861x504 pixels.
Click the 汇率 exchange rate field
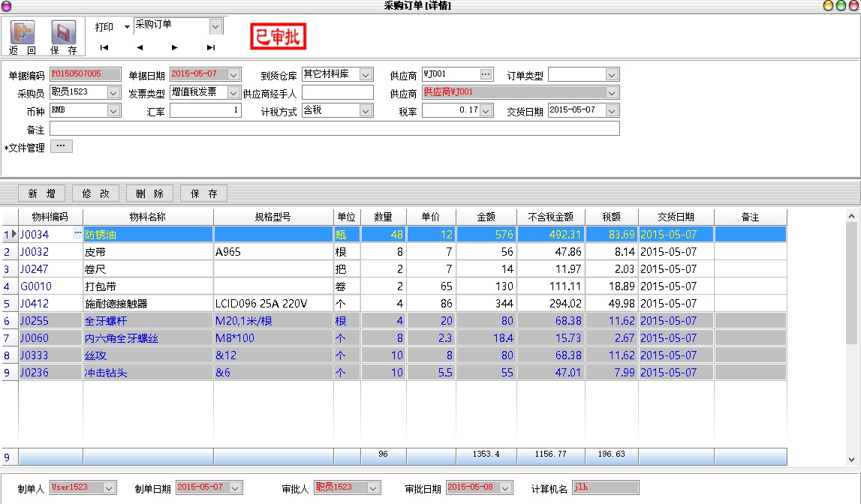206,111
